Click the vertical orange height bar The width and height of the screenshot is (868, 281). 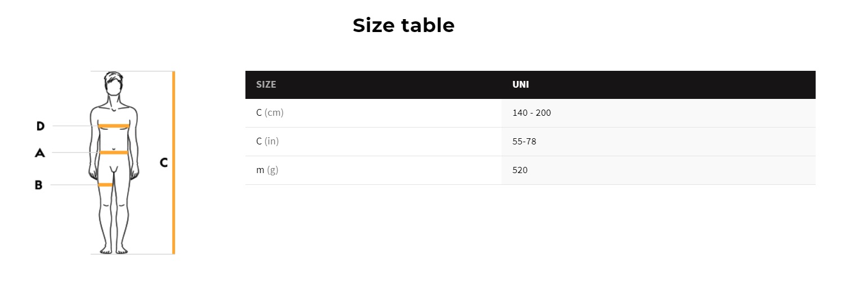coord(173,162)
